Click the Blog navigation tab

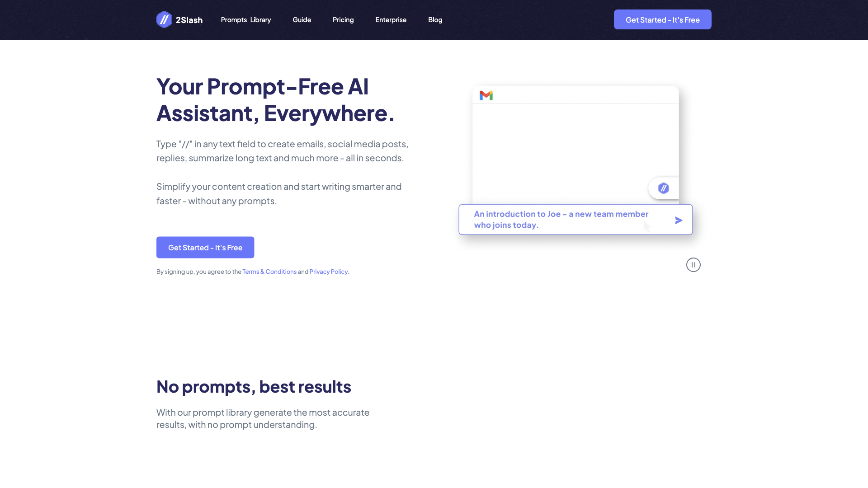click(x=435, y=20)
